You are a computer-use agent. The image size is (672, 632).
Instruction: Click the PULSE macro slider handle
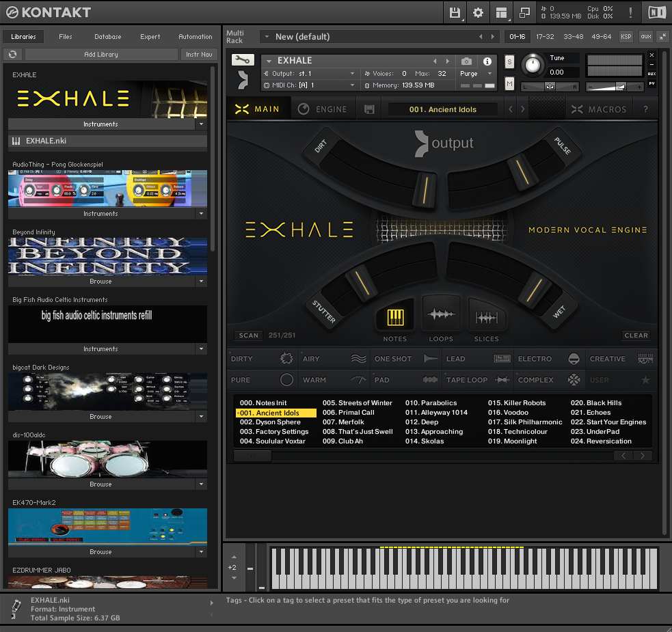522,173
